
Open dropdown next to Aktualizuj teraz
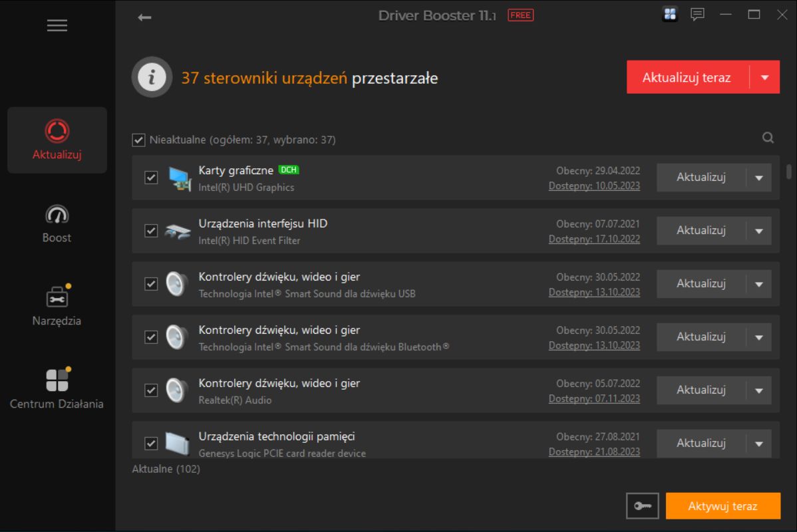(766, 76)
